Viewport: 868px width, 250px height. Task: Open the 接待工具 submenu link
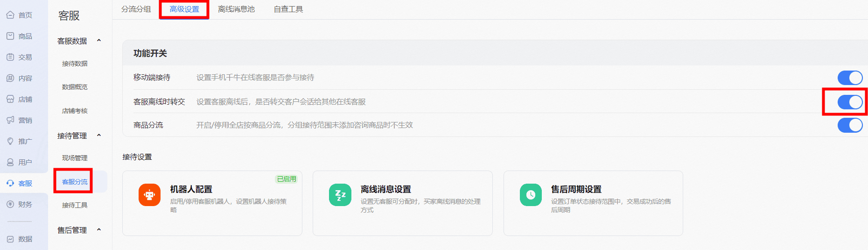click(x=75, y=205)
